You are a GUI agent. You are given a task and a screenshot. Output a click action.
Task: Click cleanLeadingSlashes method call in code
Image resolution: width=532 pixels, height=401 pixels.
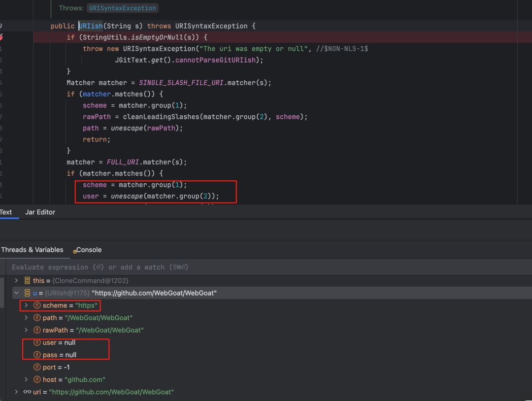pyautogui.click(x=161, y=117)
